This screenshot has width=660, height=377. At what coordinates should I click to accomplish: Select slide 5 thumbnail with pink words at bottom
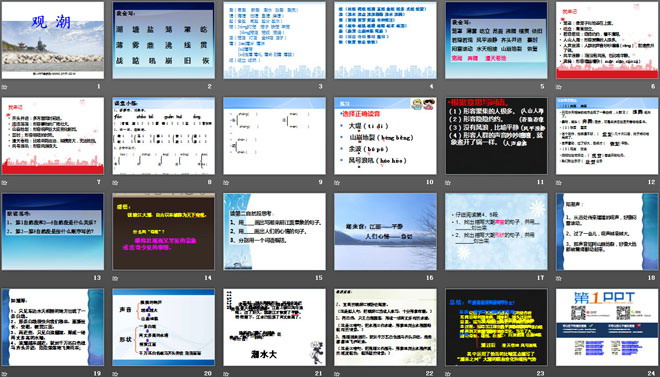[x=496, y=40]
